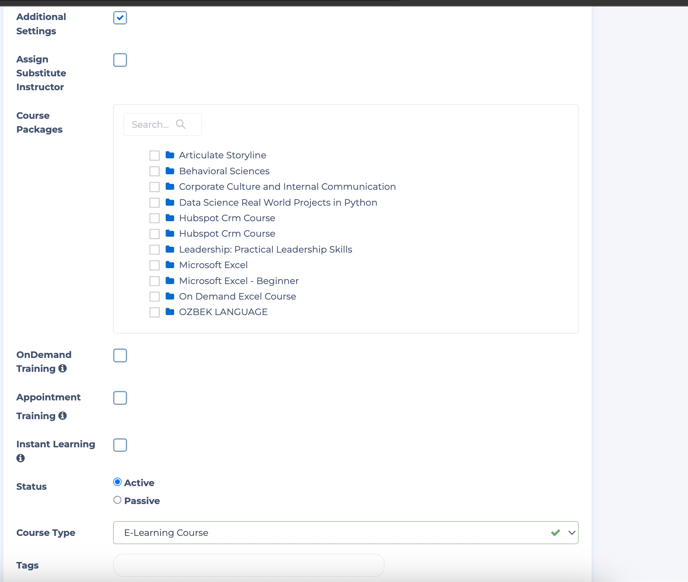Select the Passive status radio button
688x582 pixels.
click(117, 500)
